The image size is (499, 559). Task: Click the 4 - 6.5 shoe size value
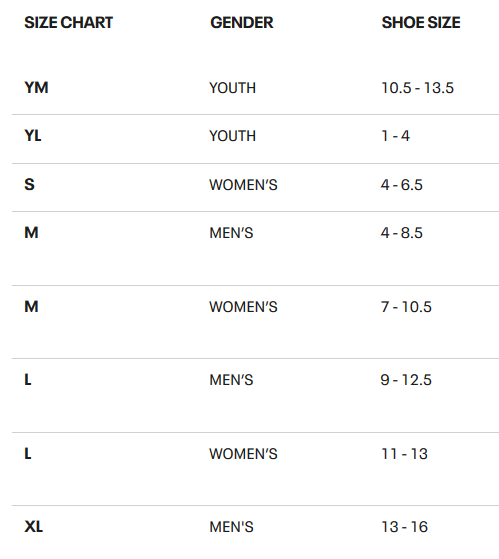[x=402, y=185]
